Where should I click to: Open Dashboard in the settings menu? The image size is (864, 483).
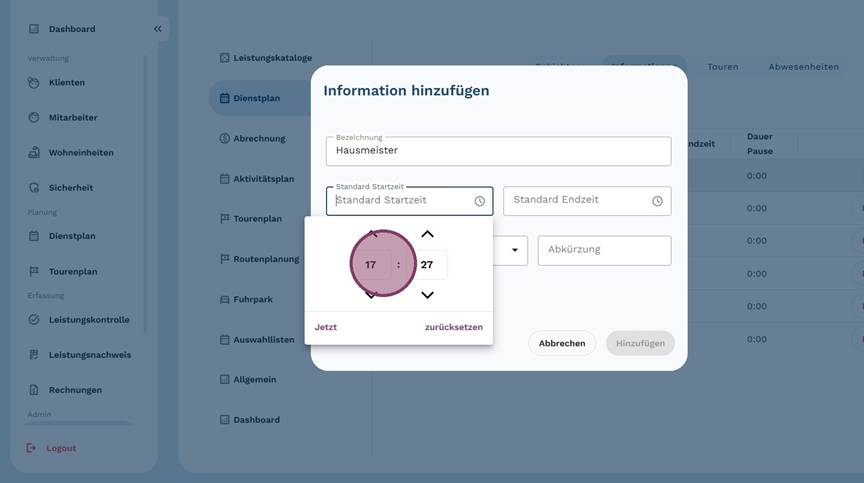pos(256,420)
